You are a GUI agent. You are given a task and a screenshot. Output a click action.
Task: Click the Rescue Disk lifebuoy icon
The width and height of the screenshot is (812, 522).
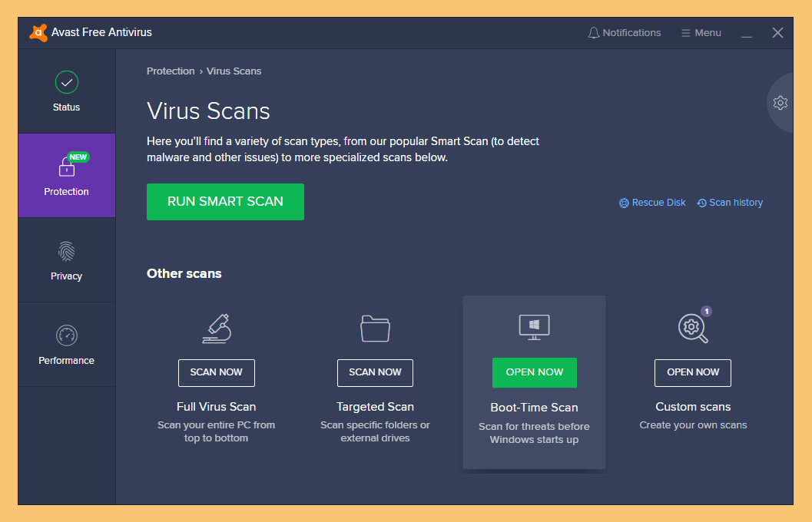(x=624, y=203)
